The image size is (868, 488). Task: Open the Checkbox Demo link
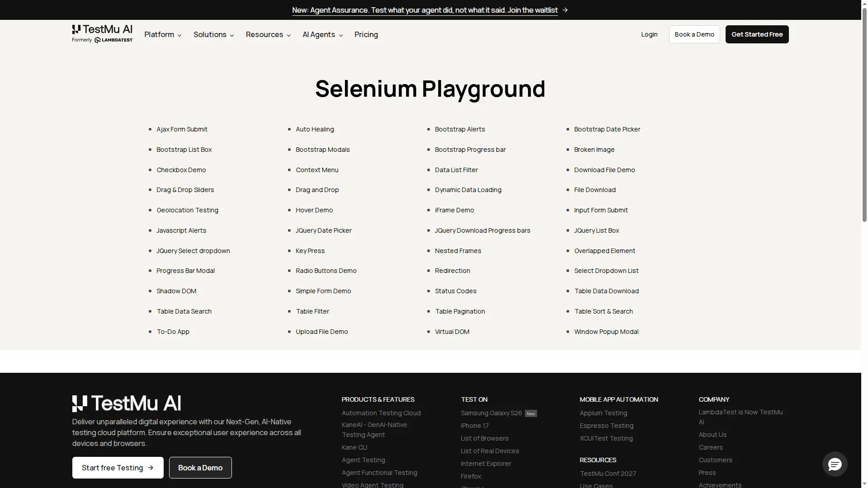coord(181,170)
